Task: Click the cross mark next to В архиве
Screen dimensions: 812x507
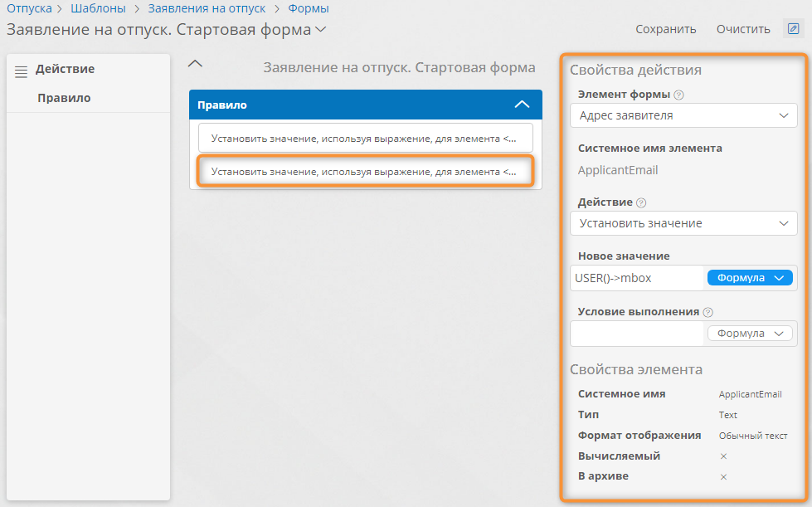Action: coord(723,477)
